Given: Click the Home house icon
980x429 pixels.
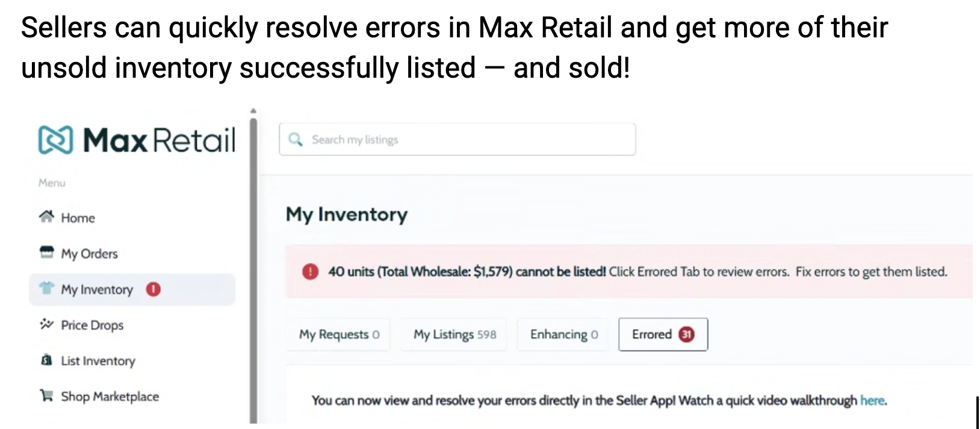Looking at the screenshot, I should 46,217.
